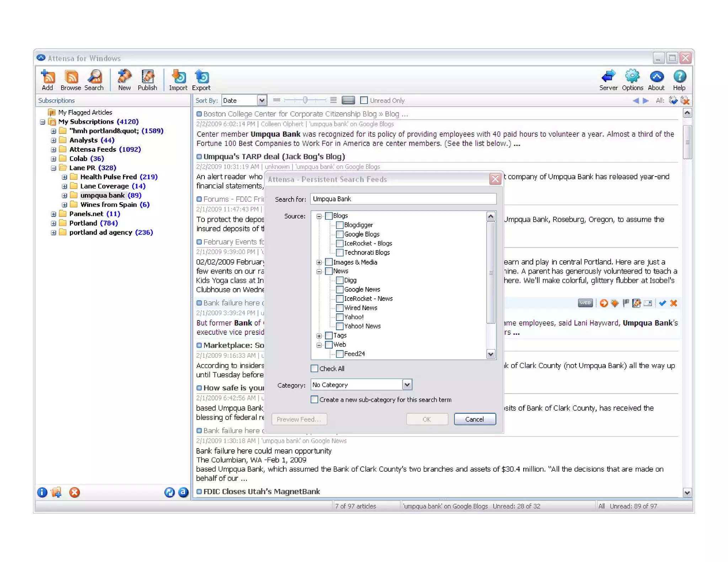
Task: Click the full article view layout icon
Action: click(348, 101)
